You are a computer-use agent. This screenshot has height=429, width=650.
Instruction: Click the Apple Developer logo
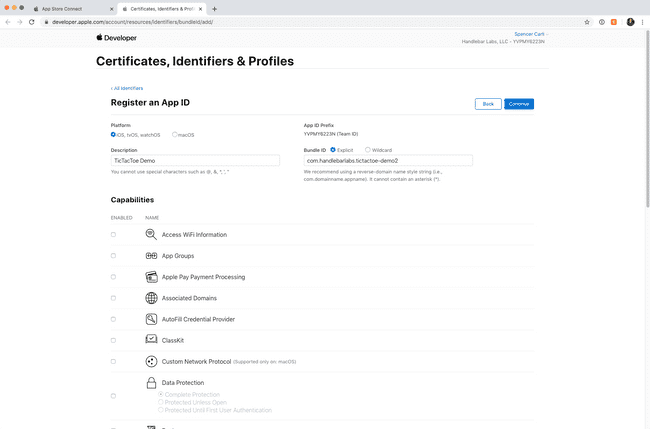116,38
